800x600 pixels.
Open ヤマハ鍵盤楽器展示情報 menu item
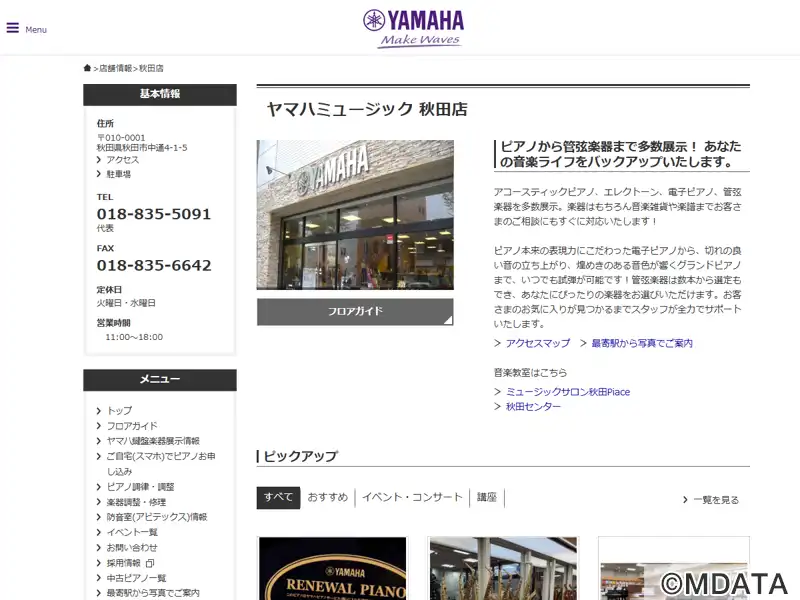[x=153, y=441]
